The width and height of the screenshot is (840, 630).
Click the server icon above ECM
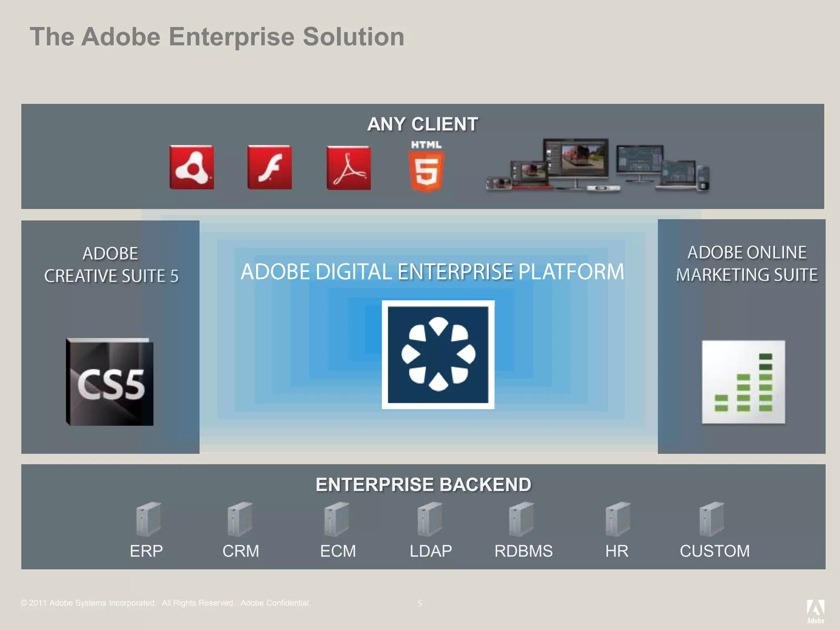337,519
